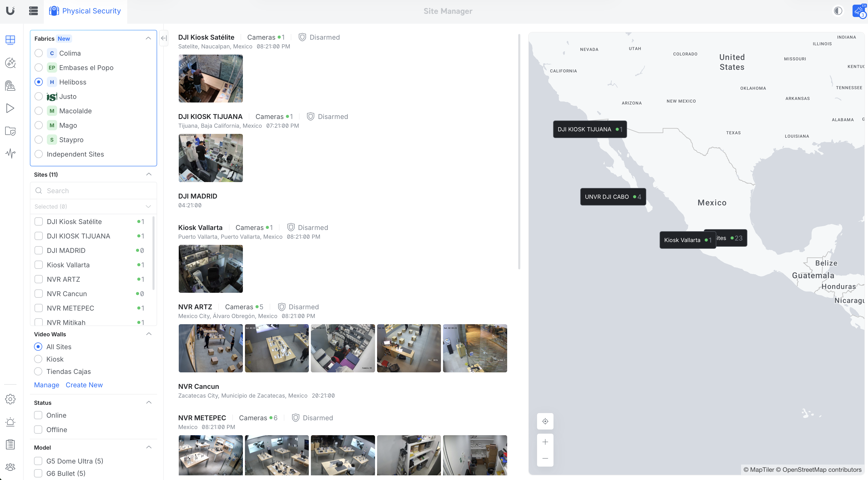Image resolution: width=868 pixels, height=480 pixels.
Task: Open the OpenStreetMap contributors attribution link
Action: tap(819, 469)
